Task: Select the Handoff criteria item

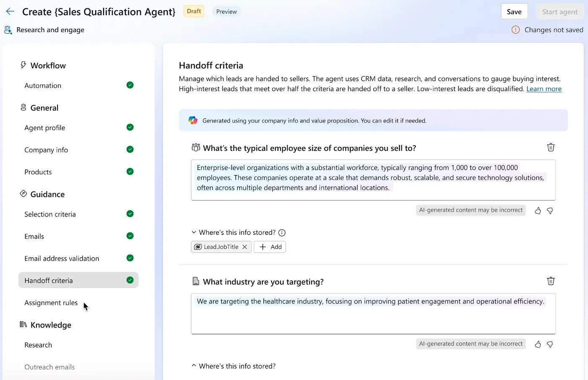Action: [79, 280]
